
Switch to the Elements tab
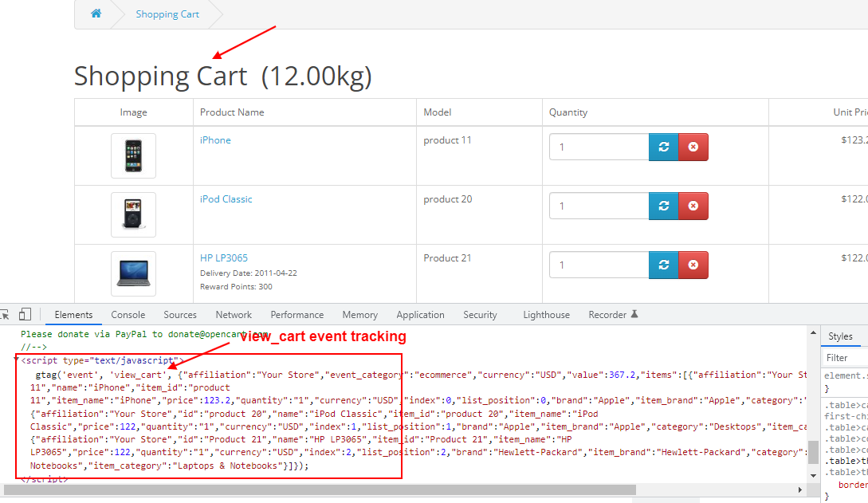[73, 315]
